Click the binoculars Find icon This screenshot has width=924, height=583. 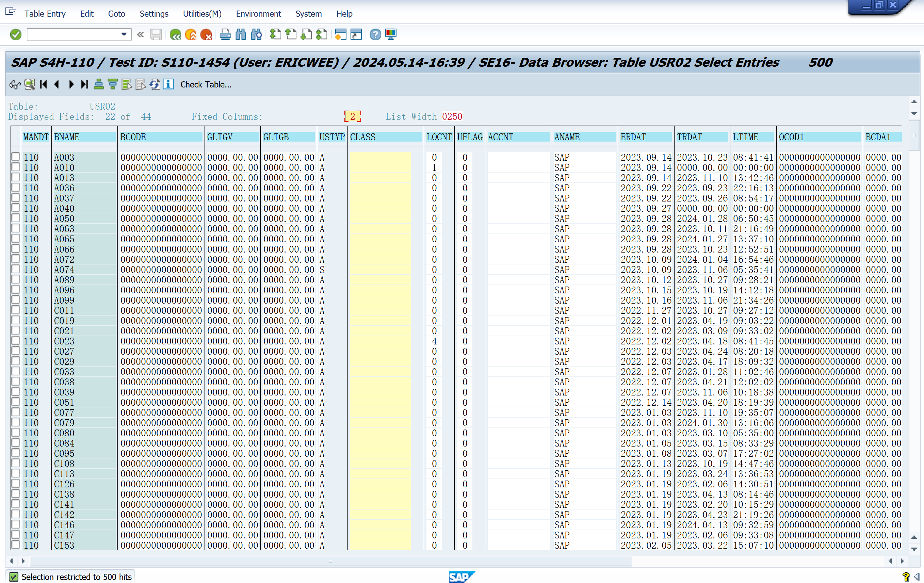(x=241, y=35)
